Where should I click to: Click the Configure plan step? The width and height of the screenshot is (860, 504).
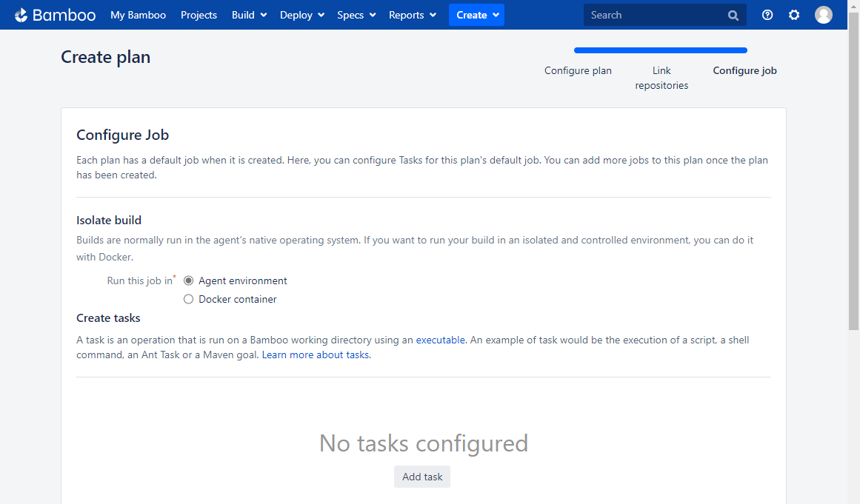point(578,70)
